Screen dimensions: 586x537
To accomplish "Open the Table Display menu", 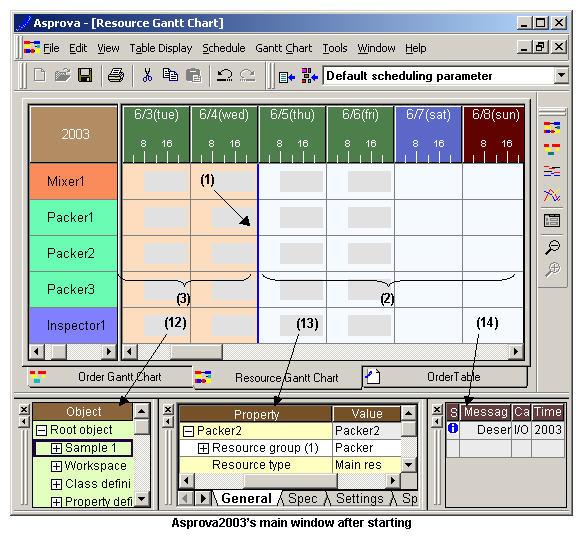I will (161, 48).
